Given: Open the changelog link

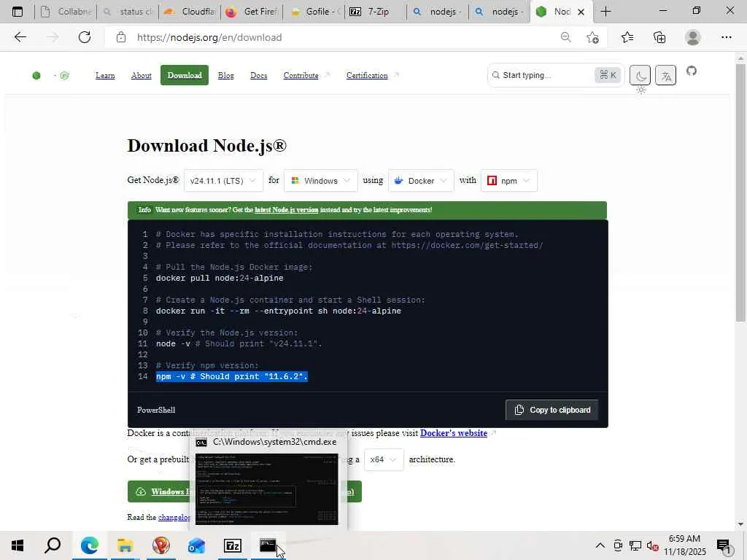Looking at the screenshot, I should (x=174, y=517).
